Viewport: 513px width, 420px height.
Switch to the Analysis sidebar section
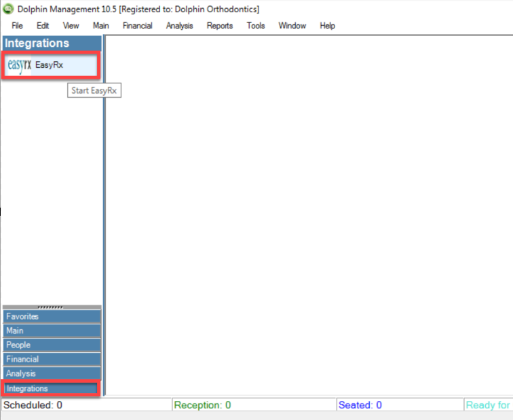[52, 373]
